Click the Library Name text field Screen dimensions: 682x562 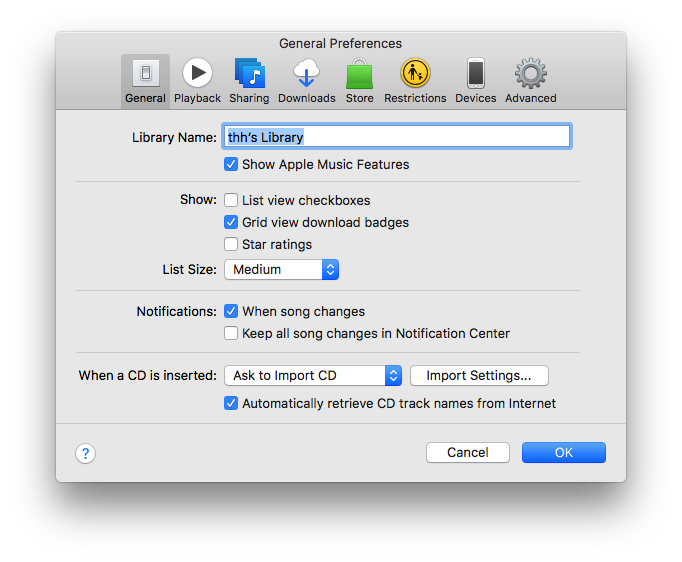(x=397, y=137)
